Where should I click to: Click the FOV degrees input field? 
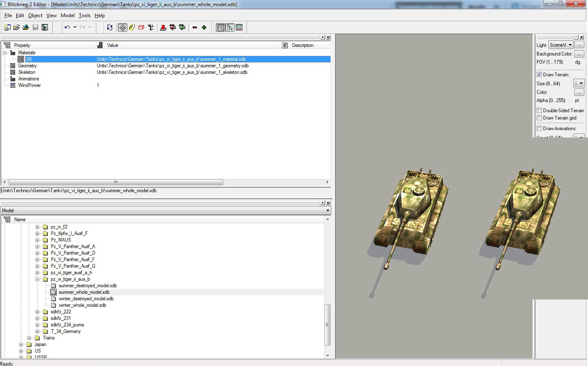tap(578, 62)
